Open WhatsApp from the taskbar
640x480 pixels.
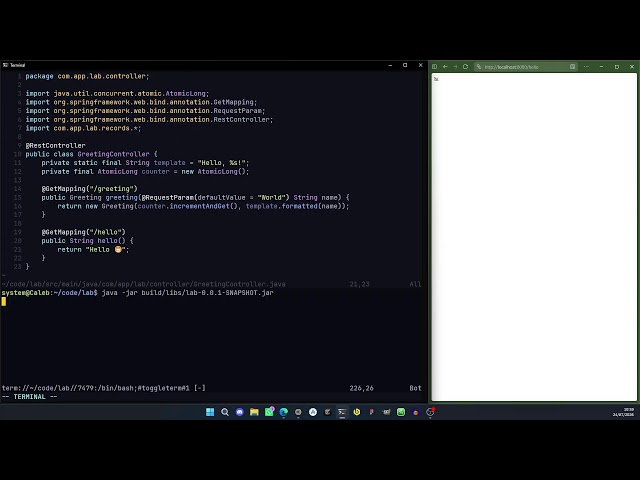point(269,412)
